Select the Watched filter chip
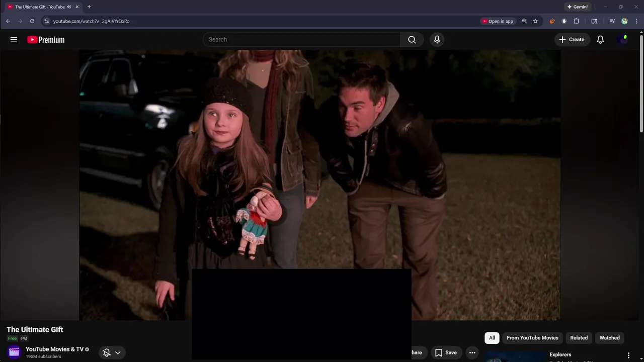Image resolution: width=644 pixels, height=362 pixels. point(609,338)
